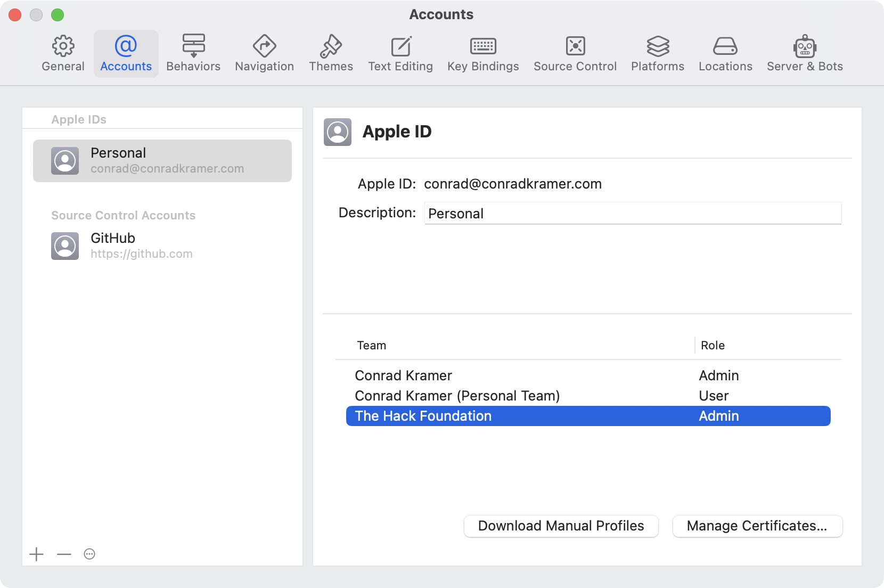Select Conrad Kramer (Personal Team) row

coord(457,396)
